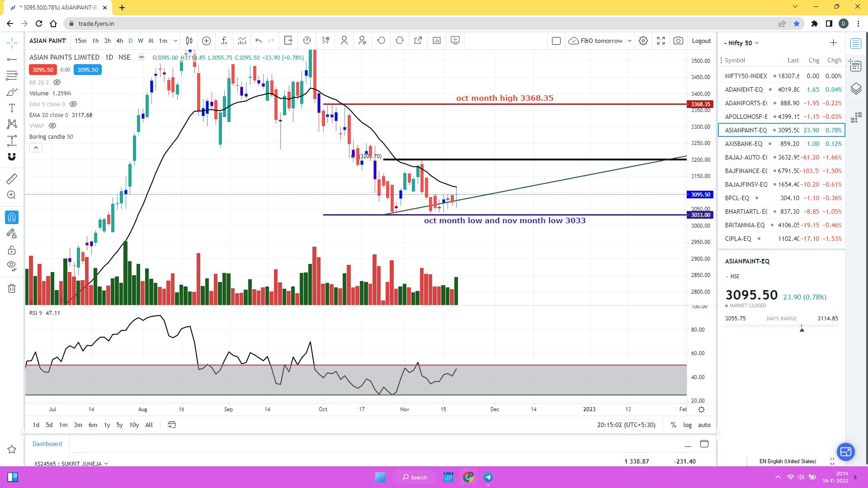This screenshot has height=488, width=868.
Task: Select BAJFINANCE-EQ in the watchlist
Action: pyautogui.click(x=781, y=171)
